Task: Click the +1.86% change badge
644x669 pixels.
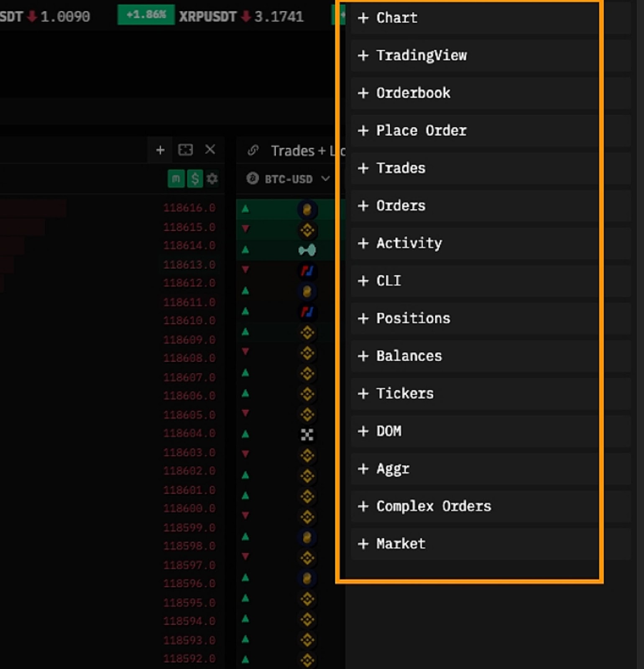Action: (x=146, y=15)
